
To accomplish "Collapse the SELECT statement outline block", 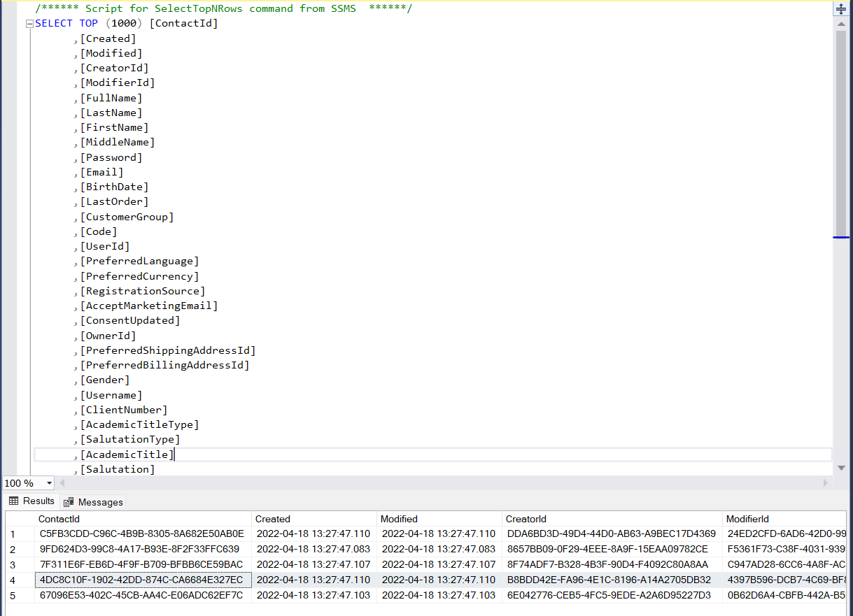I will (29, 24).
